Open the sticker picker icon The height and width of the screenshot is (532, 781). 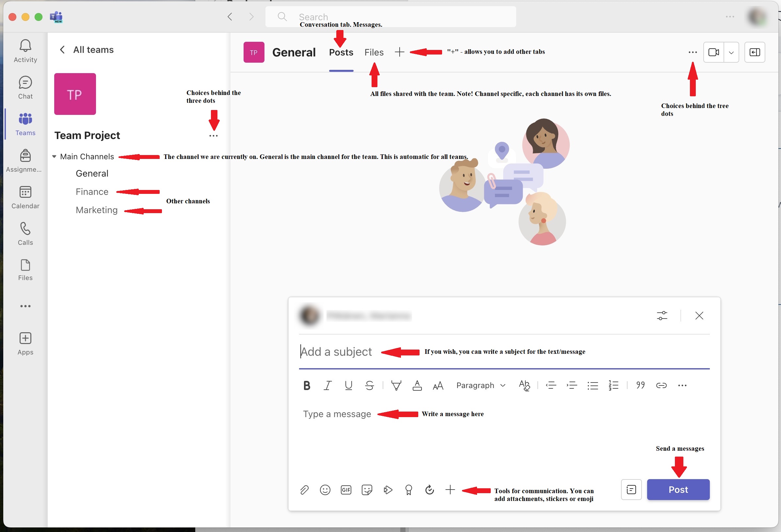tap(367, 490)
